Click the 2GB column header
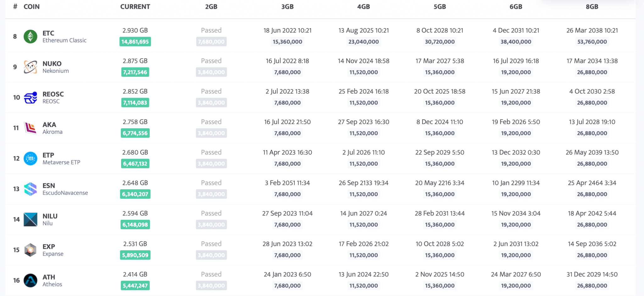 [x=211, y=6]
